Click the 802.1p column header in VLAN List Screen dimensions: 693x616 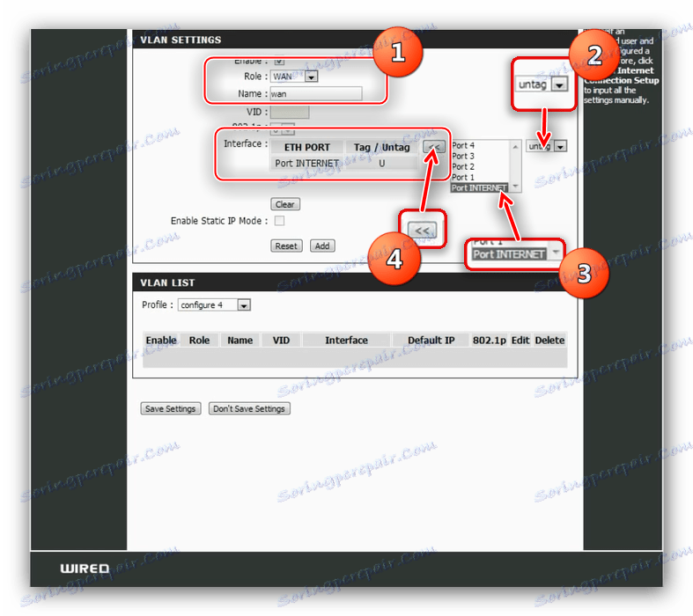[490, 340]
